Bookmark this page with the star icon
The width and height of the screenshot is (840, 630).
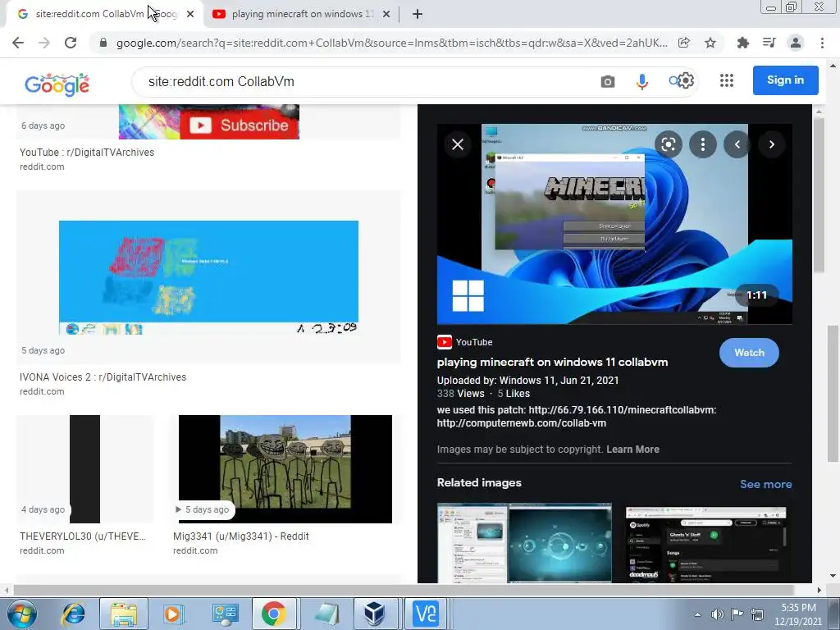coord(710,43)
